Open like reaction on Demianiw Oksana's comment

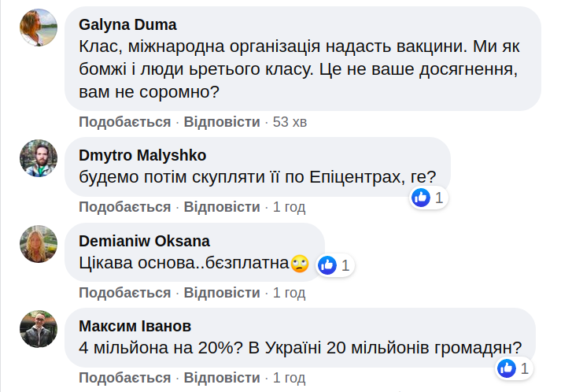point(335,265)
